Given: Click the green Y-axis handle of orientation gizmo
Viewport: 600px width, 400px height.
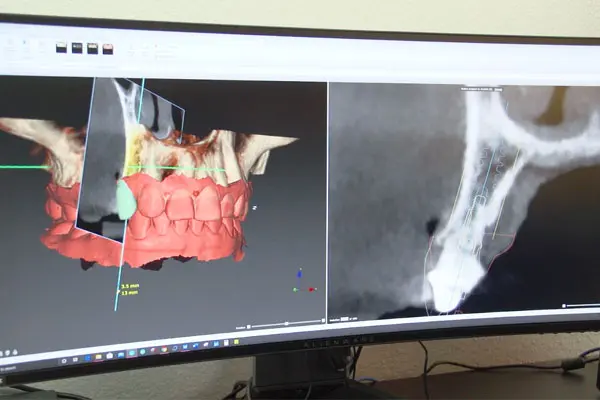Looking at the screenshot, I should click(295, 290).
